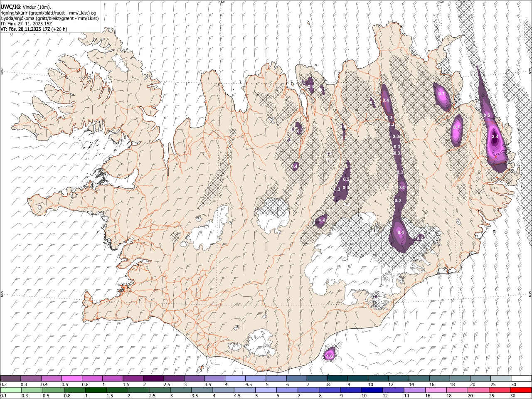Select lower legend swatch between 18 and 20
Screen dimensions: 532x399
click(457, 390)
